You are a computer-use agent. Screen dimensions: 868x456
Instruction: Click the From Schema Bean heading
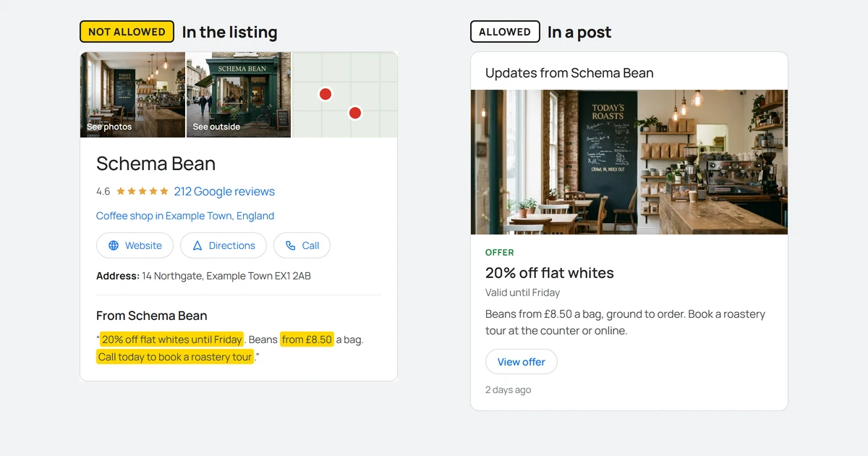(152, 316)
